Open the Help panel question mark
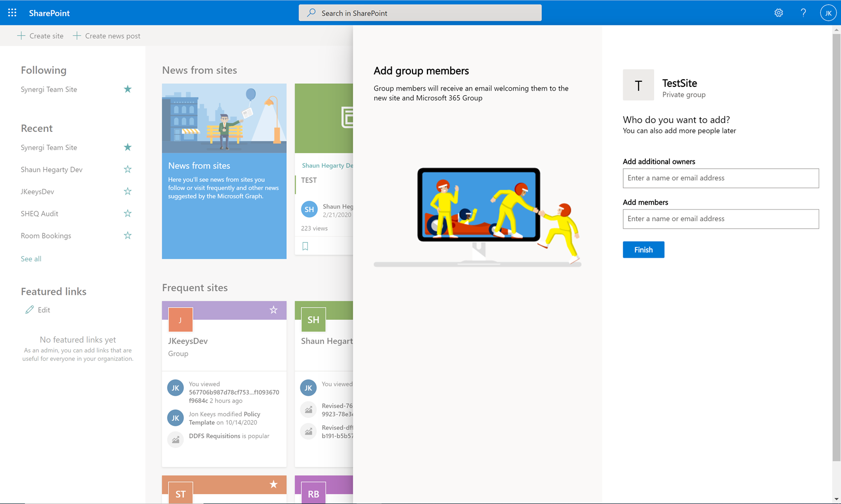The height and width of the screenshot is (504, 841). (803, 12)
